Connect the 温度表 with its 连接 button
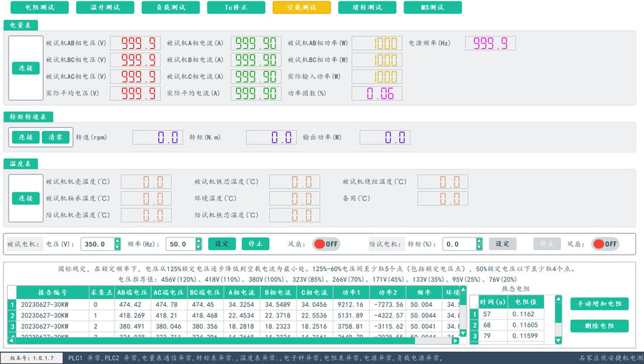 pos(26,198)
